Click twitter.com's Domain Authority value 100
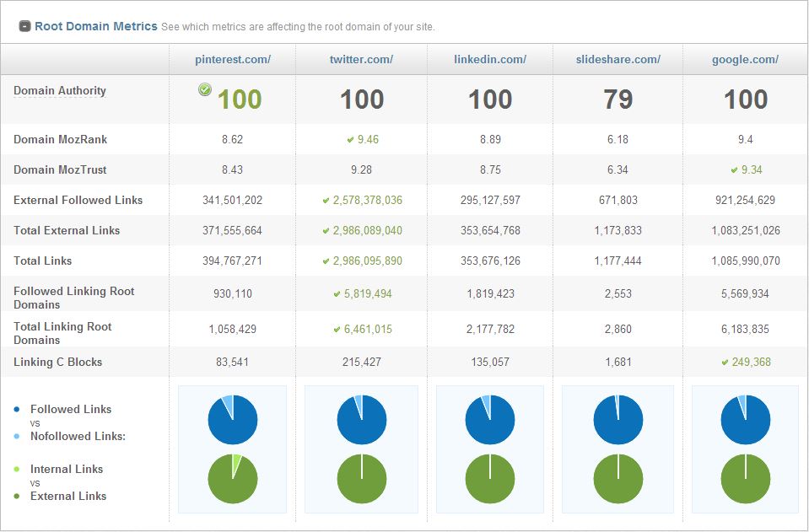Viewport: 809px width, 532px height. pyautogui.click(x=362, y=99)
